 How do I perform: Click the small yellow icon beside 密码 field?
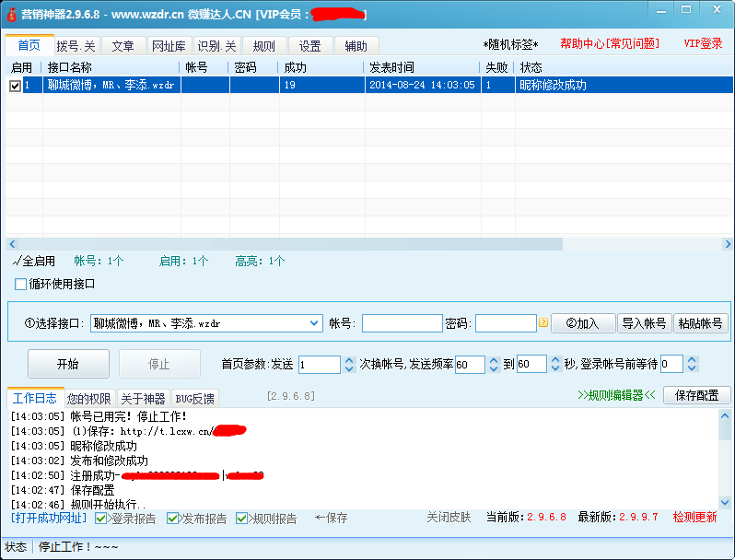(x=543, y=323)
